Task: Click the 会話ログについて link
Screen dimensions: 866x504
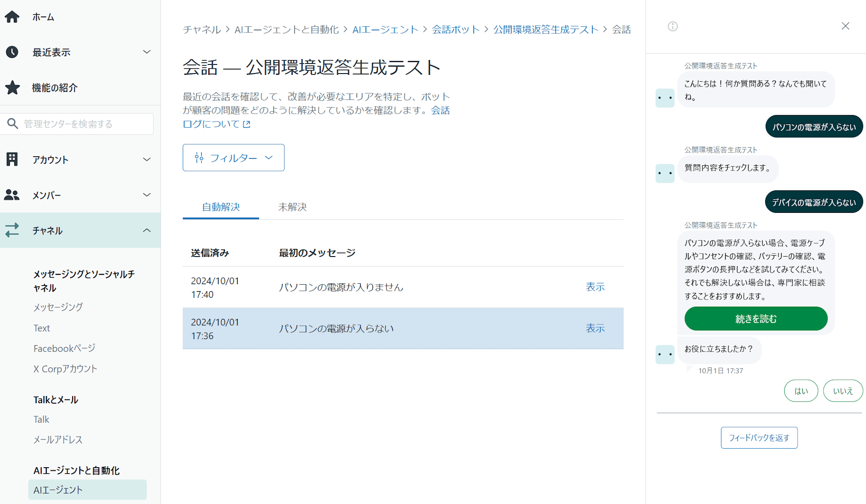Action: (212, 124)
